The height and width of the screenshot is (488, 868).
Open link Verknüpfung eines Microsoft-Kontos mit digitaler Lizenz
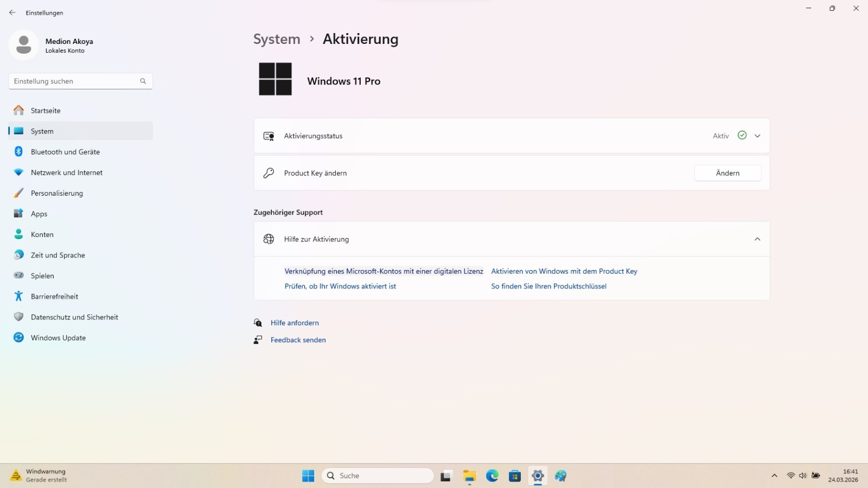(384, 271)
